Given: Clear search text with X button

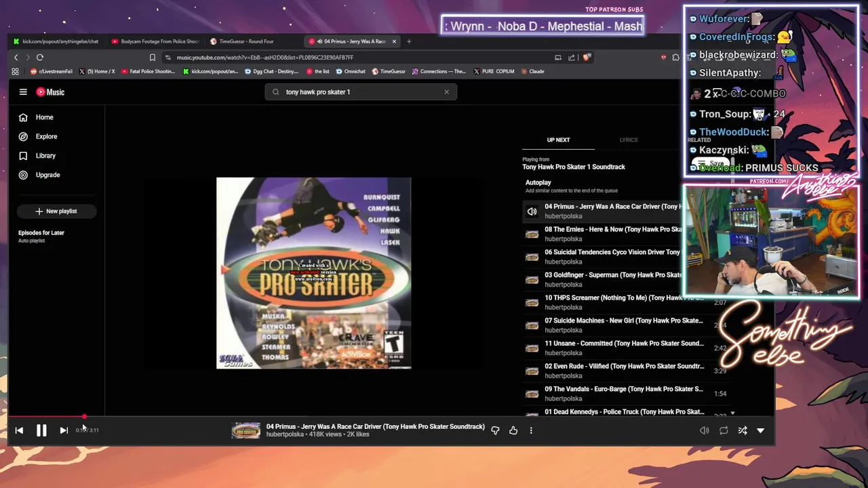Looking at the screenshot, I should pos(446,92).
